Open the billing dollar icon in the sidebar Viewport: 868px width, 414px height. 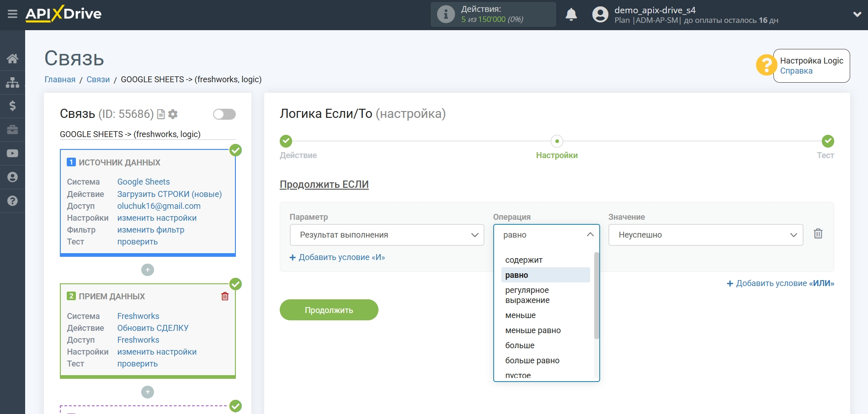12,106
